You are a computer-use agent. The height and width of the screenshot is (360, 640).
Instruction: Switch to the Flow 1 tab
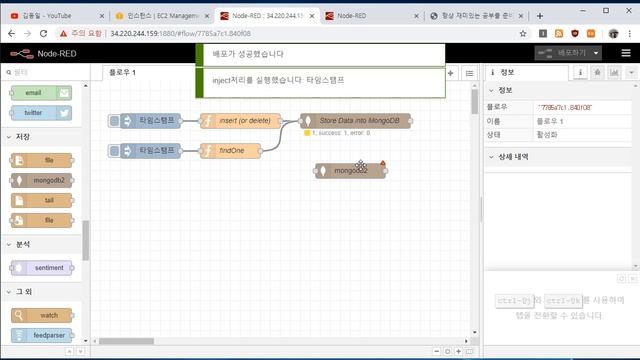click(122, 73)
